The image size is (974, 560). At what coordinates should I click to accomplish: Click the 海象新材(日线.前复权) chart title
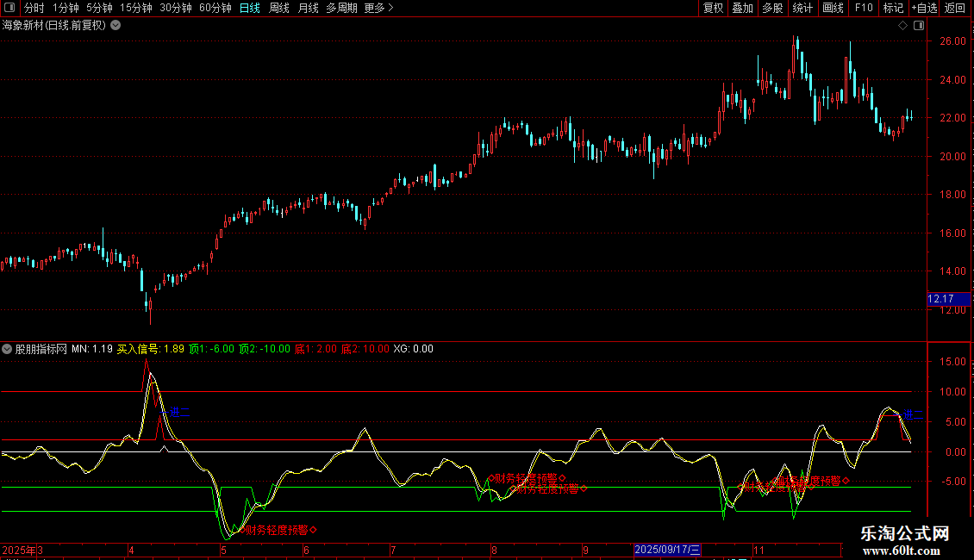tap(54, 26)
